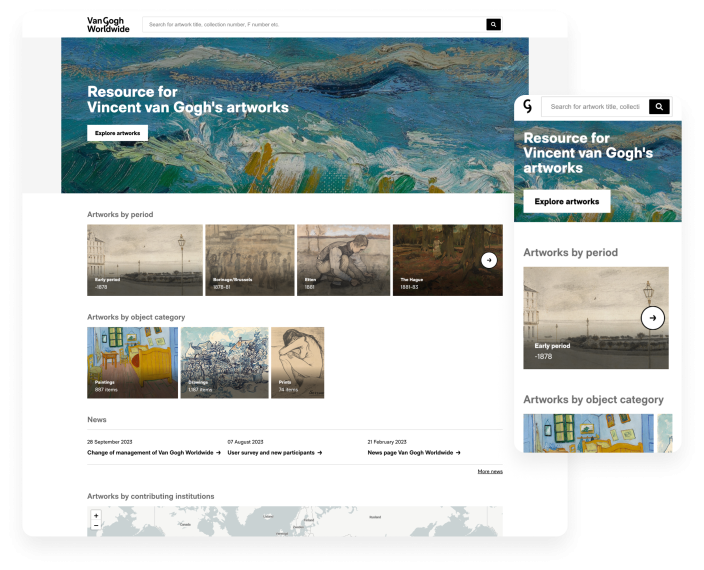Click Artworks by contributing institutions heading

tap(150, 496)
